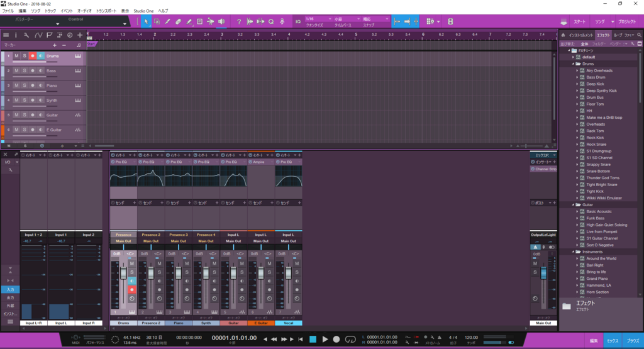
Task: Click the Pro EQ thumbnail on Presence 2 channel
Action: [x=151, y=177]
